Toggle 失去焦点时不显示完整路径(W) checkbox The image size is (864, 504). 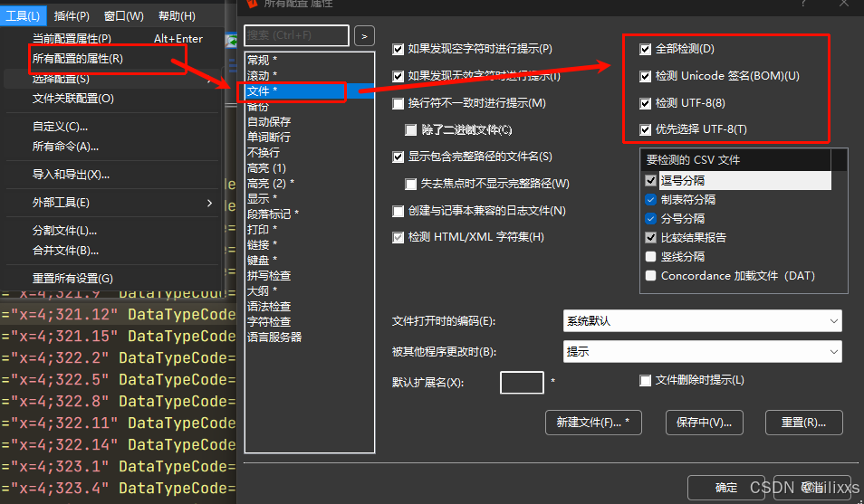[x=410, y=184]
